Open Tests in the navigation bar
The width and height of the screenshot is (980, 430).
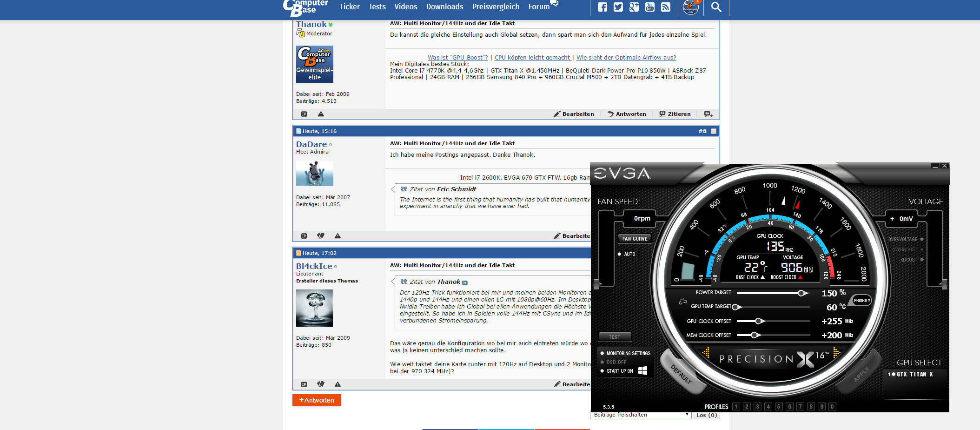click(x=377, y=7)
